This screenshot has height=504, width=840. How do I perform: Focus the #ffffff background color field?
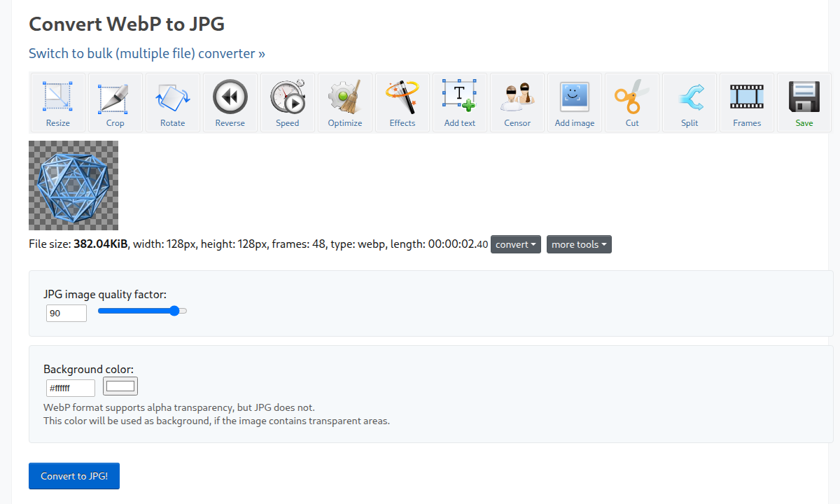pos(71,388)
